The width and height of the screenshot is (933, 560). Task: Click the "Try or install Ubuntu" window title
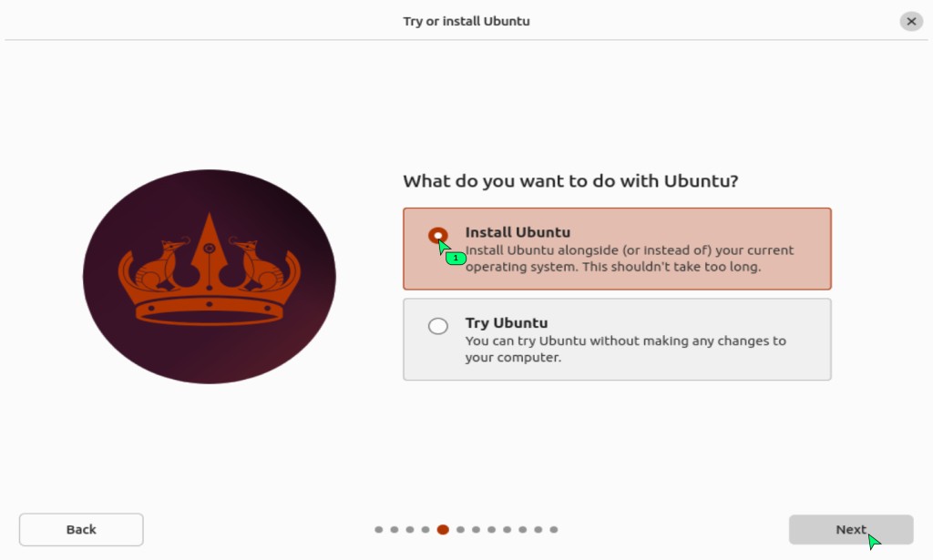[x=466, y=21]
